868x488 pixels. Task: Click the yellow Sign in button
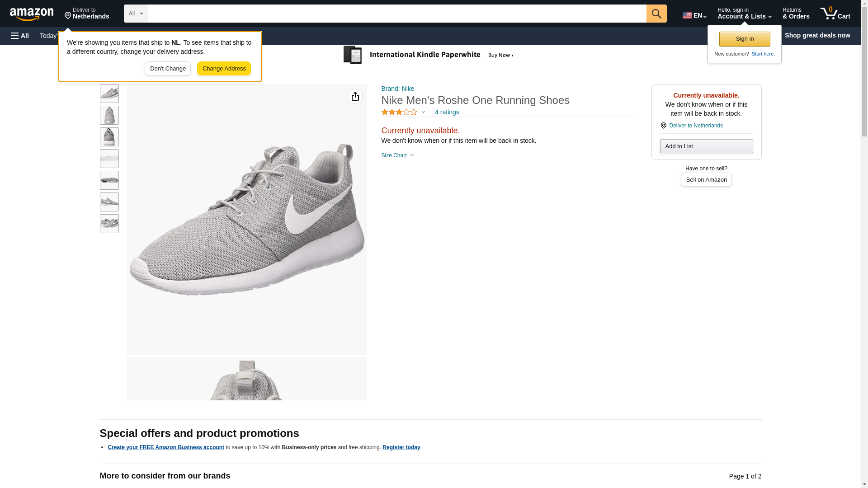pyautogui.click(x=744, y=39)
